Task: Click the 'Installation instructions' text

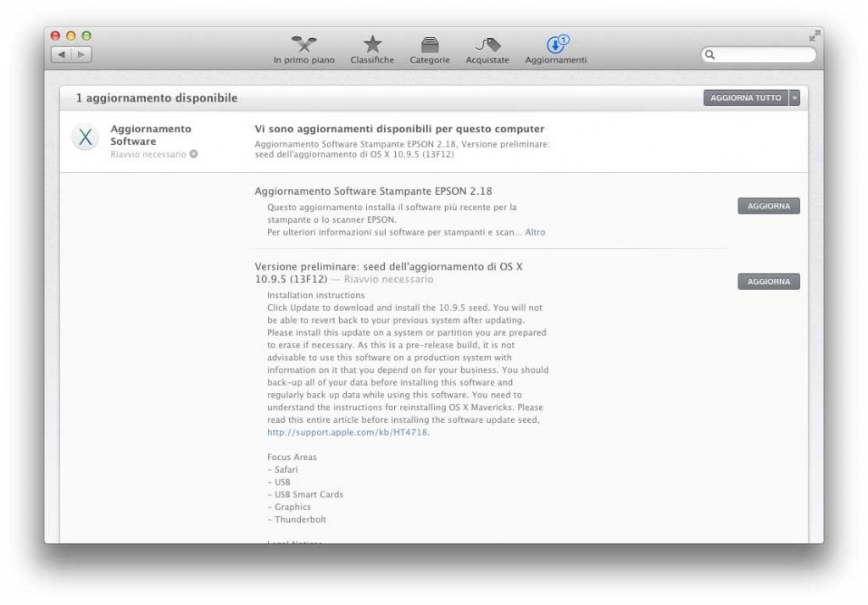Action: [315, 295]
